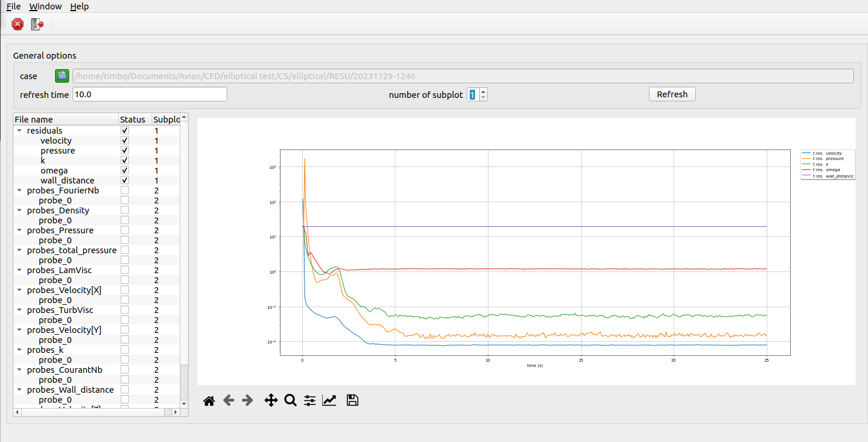Toggle the omega residual checkbox
The image size is (868, 442).
(x=125, y=171)
